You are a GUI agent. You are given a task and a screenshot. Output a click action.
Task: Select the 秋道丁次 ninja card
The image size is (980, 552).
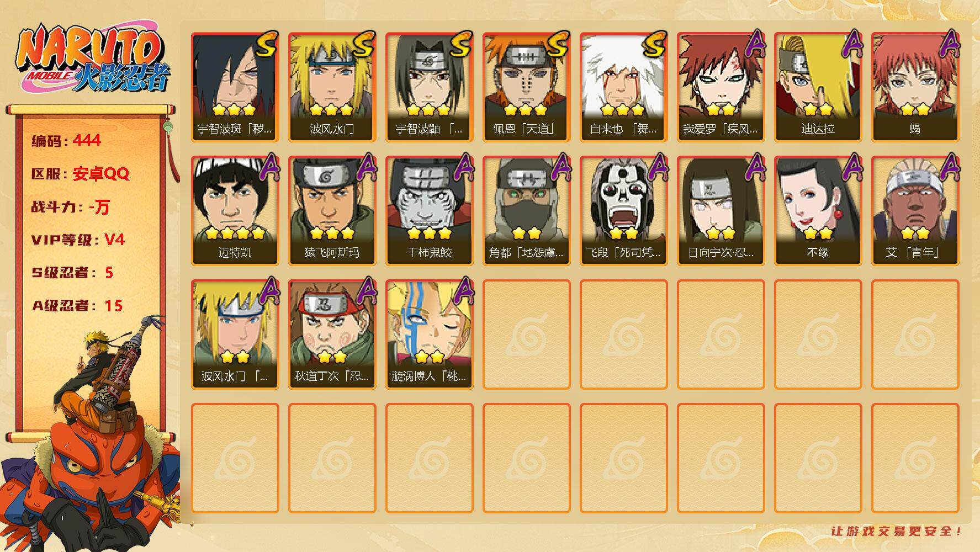point(332,335)
